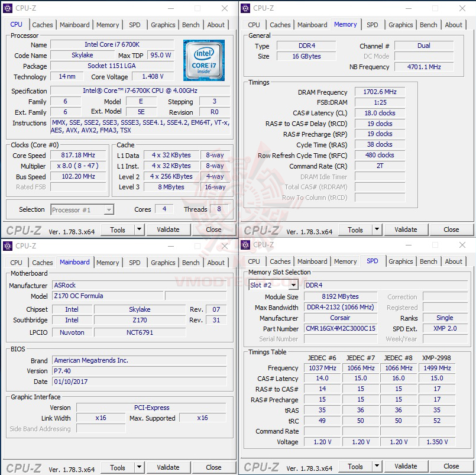Open the About tab in the Mainboard window
Viewport: 476px width, 475px height.
click(x=216, y=262)
